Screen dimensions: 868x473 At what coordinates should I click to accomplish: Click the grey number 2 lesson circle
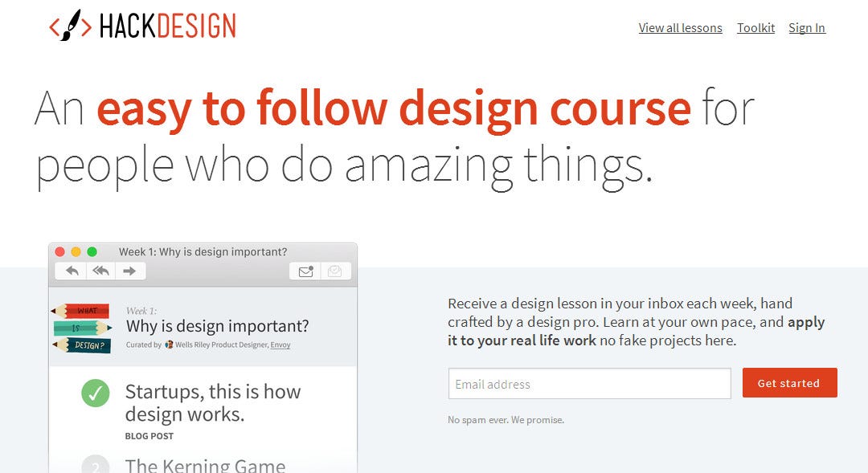point(95,465)
